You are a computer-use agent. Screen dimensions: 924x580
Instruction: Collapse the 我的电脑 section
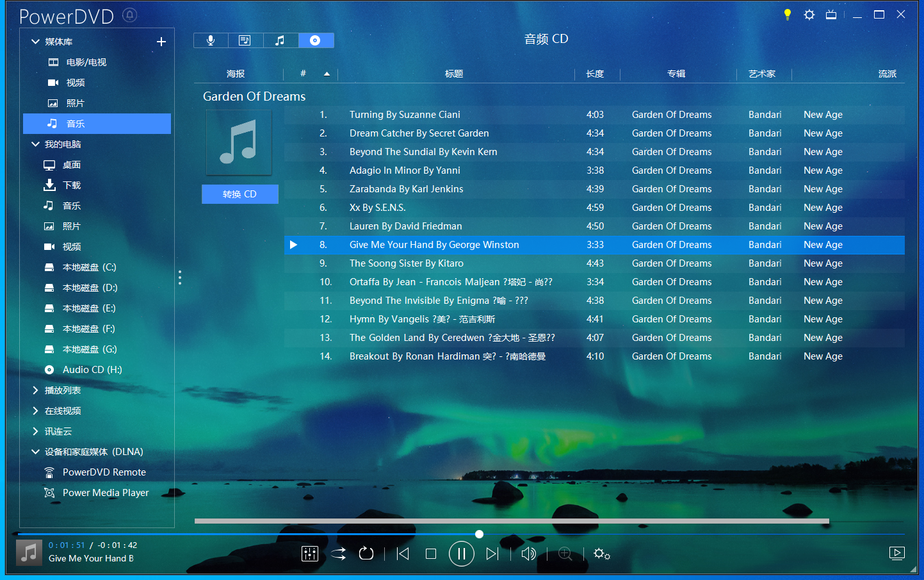[x=35, y=144]
